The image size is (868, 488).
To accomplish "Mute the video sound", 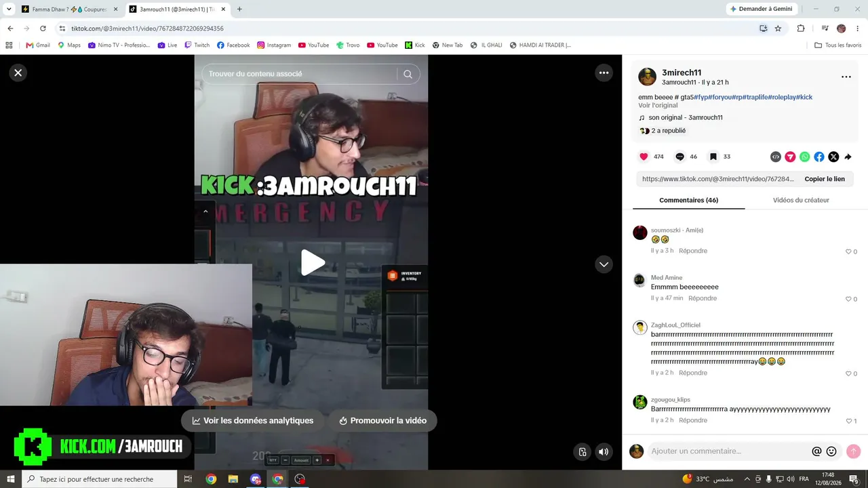I will [x=604, y=452].
